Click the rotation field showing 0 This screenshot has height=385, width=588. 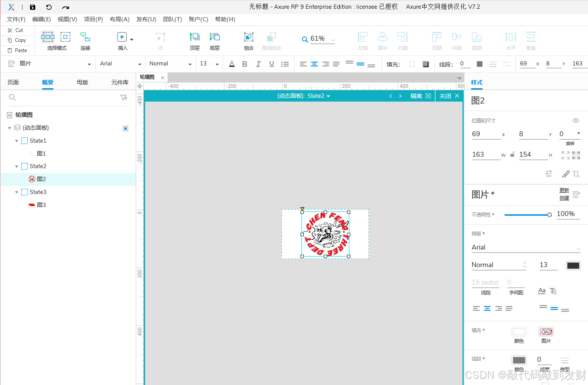click(569, 134)
